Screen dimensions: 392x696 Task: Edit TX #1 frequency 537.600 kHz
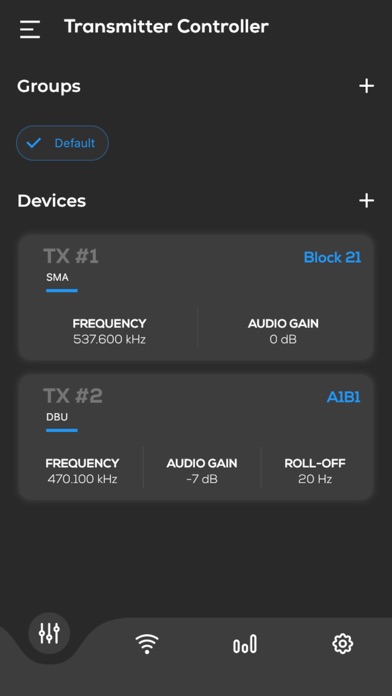tap(109, 331)
